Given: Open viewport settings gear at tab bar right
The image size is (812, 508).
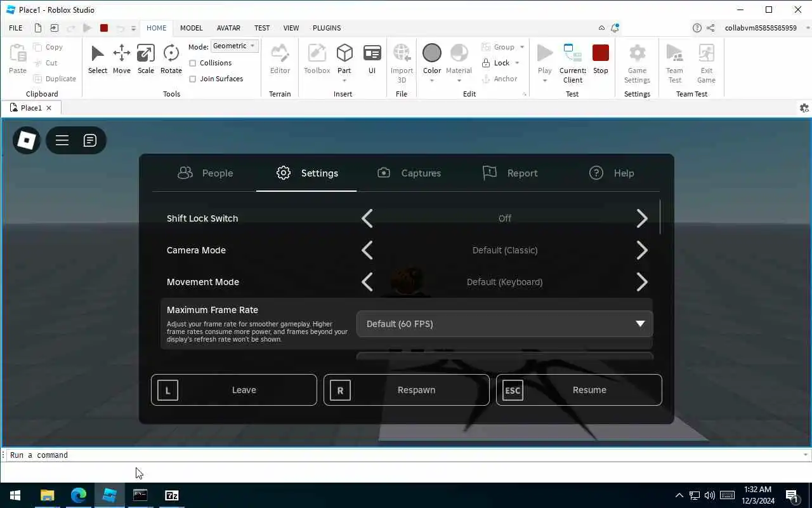Looking at the screenshot, I should [x=804, y=108].
